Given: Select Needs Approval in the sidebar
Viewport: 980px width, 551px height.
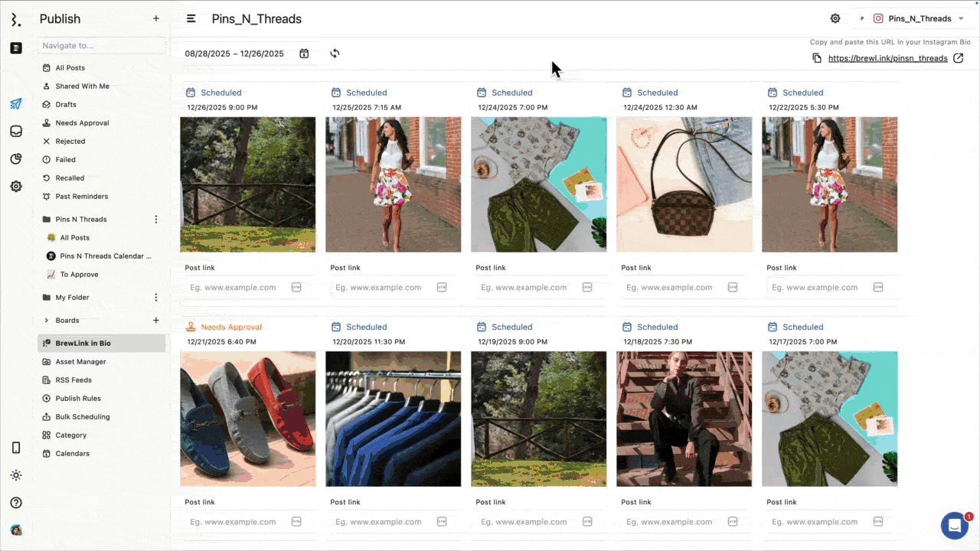Looking at the screenshot, I should tap(82, 123).
